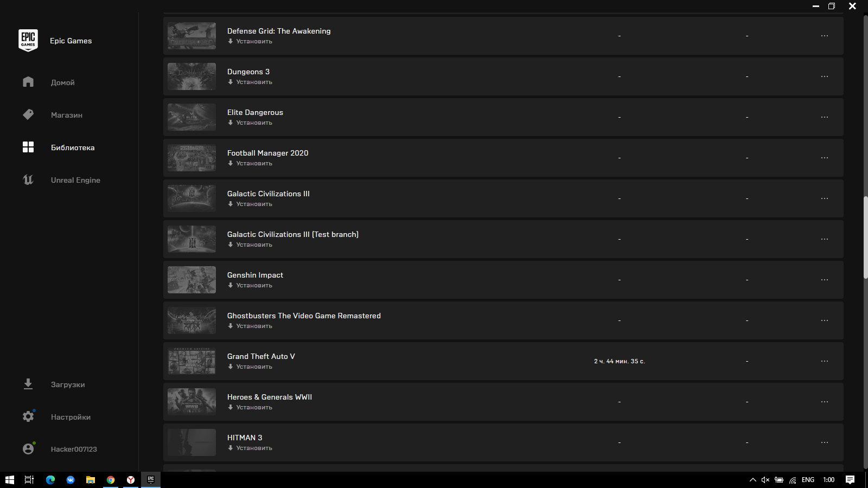Image resolution: width=868 pixels, height=488 pixels.
Task: Expand the three-dot menu for Genshin Impact
Action: click(825, 280)
